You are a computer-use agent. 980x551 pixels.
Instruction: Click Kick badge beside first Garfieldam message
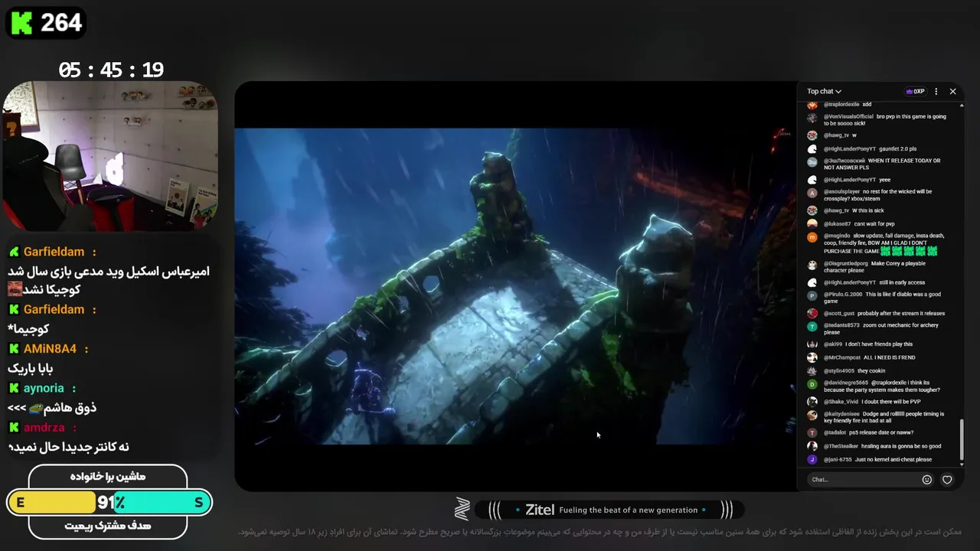point(14,252)
